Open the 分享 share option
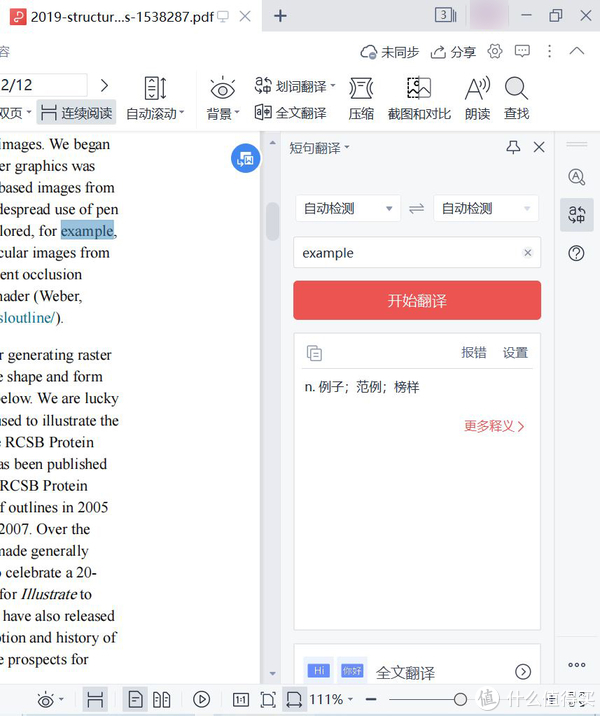 pyautogui.click(x=453, y=52)
